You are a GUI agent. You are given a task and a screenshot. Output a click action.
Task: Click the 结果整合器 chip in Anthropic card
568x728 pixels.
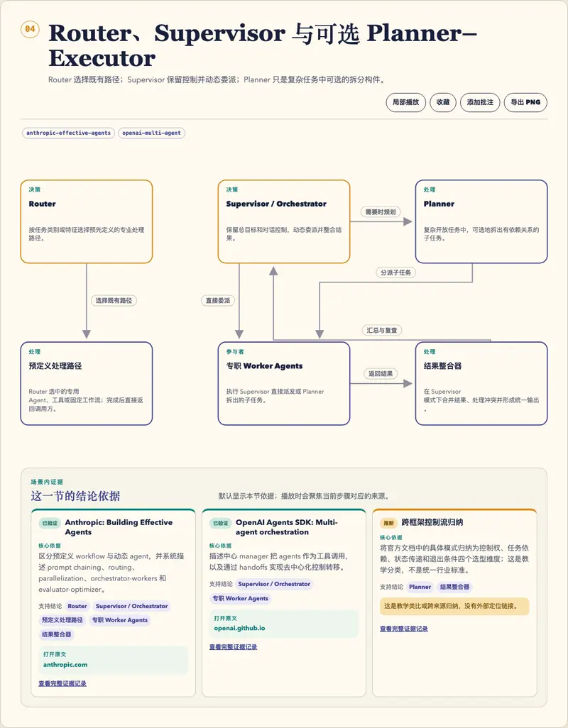tap(56, 634)
